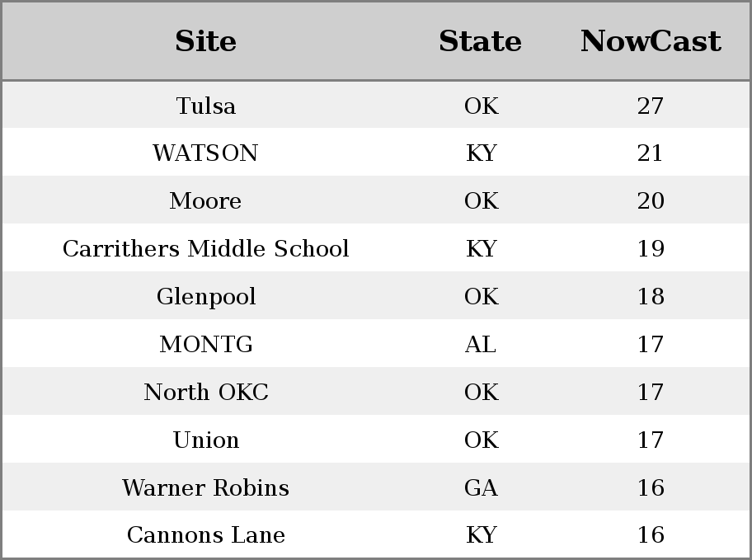Click the Site column header
752x560 pixels.
click(x=206, y=41)
